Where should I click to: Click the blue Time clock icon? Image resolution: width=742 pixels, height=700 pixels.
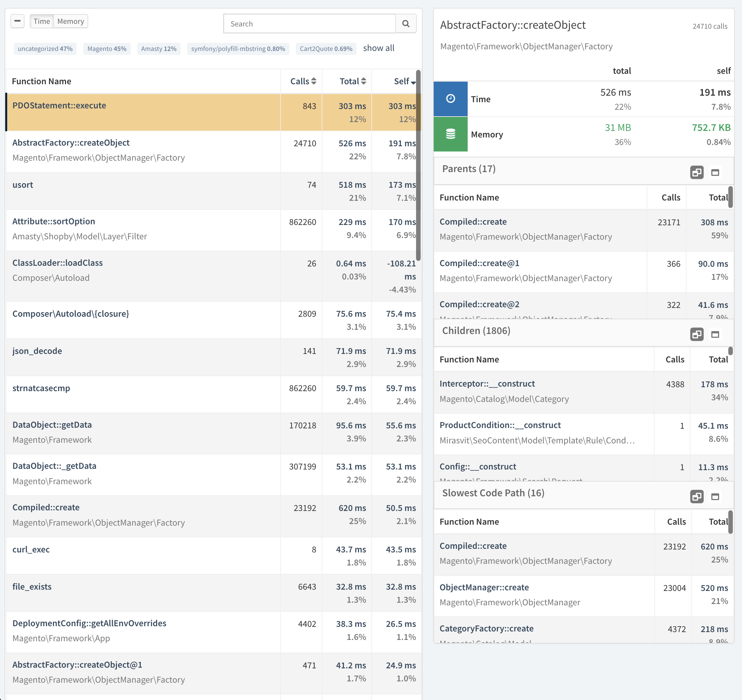coord(450,99)
